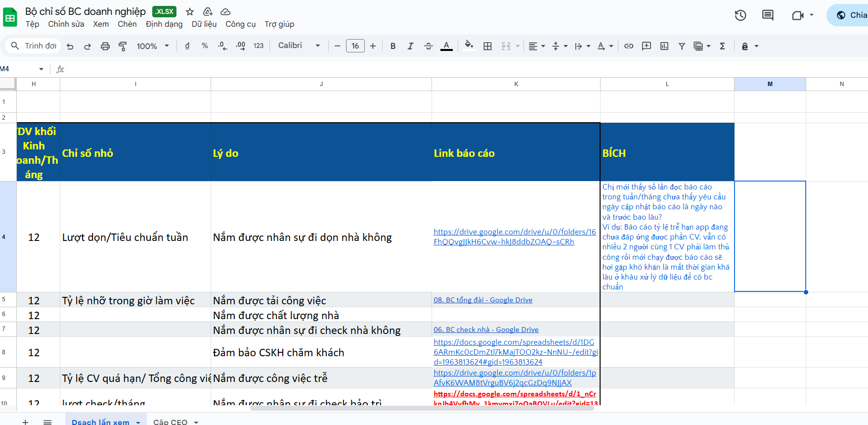
Task: Click the print icon
Action: coord(105,46)
